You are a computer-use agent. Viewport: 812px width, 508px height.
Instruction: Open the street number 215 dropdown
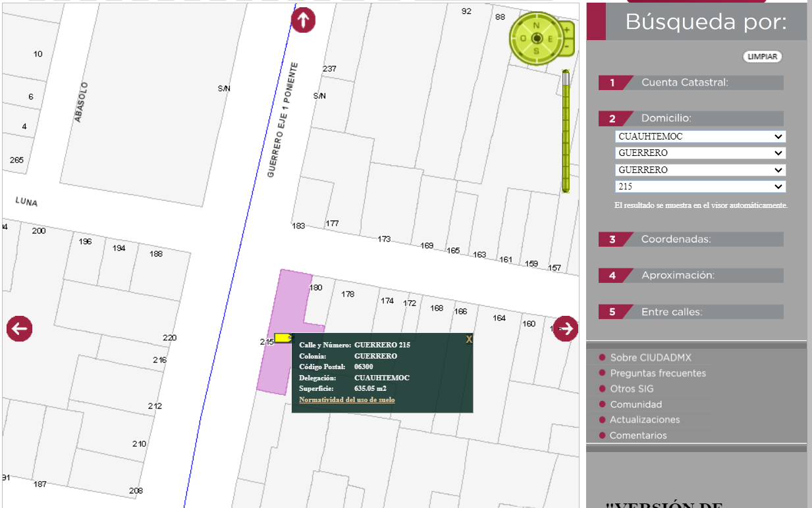pyautogui.click(x=700, y=186)
